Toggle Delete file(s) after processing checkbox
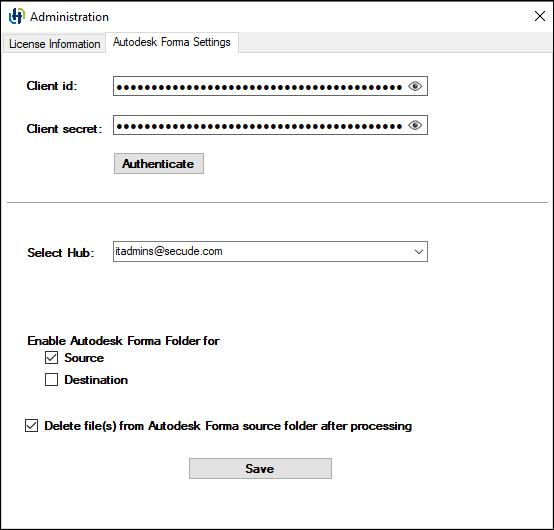The width and height of the screenshot is (554, 530). click(31, 426)
